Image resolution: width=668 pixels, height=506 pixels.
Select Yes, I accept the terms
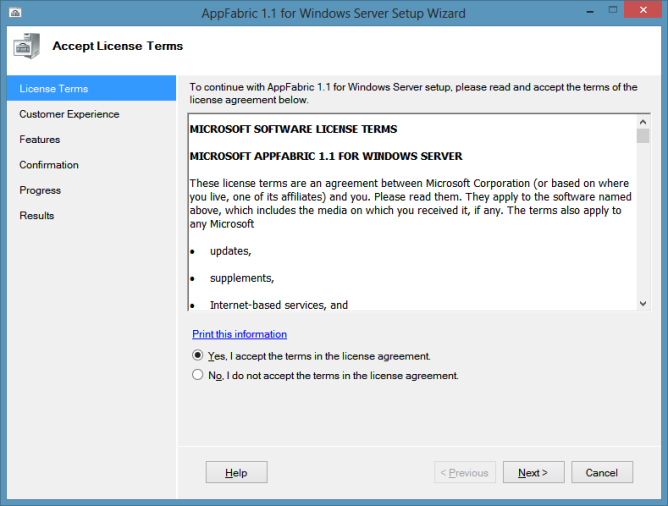(x=197, y=356)
